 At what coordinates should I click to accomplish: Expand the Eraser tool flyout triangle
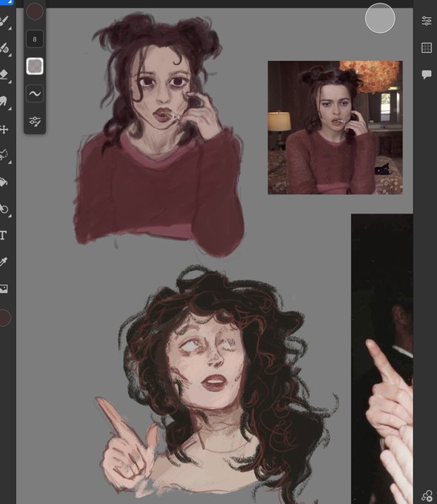click(x=10, y=82)
